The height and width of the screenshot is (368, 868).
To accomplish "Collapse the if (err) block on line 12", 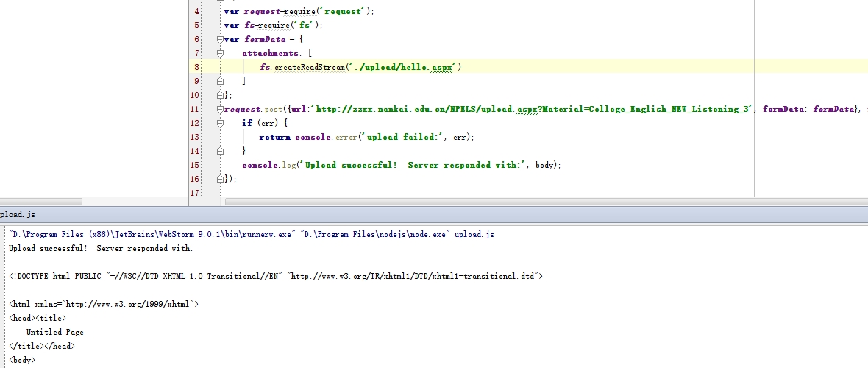I will (220, 123).
